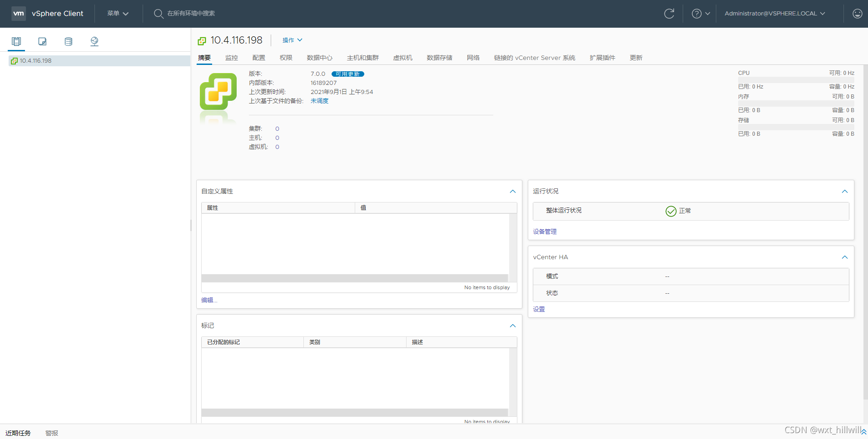Open the 数据中心 tab
The width and height of the screenshot is (868, 439).
click(x=320, y=58)
